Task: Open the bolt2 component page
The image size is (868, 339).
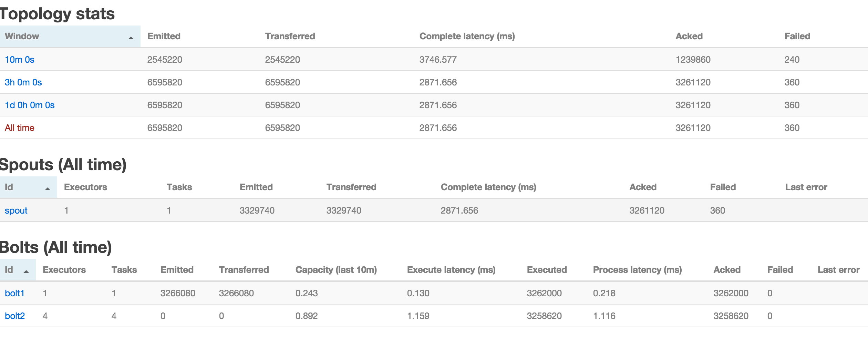Action: click(15, 316)
